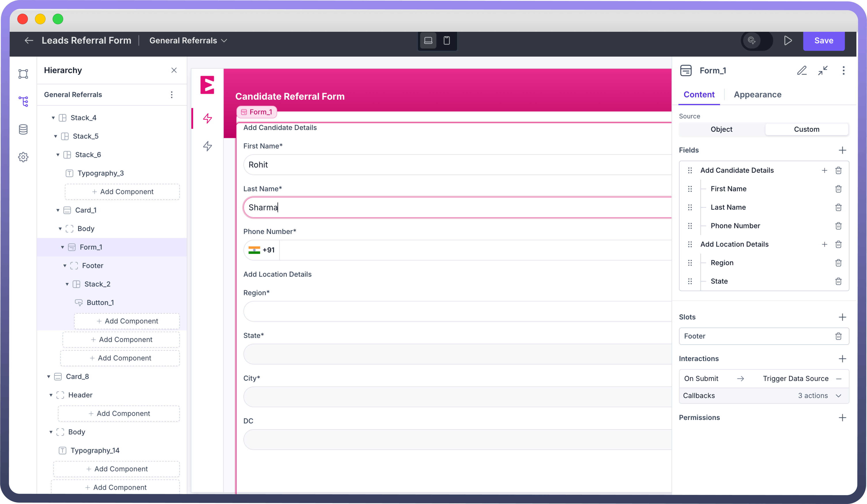This screenshot has height=504, width=867.
Task: Collapse the Form_1 properties panel
Action: (823, 71)
